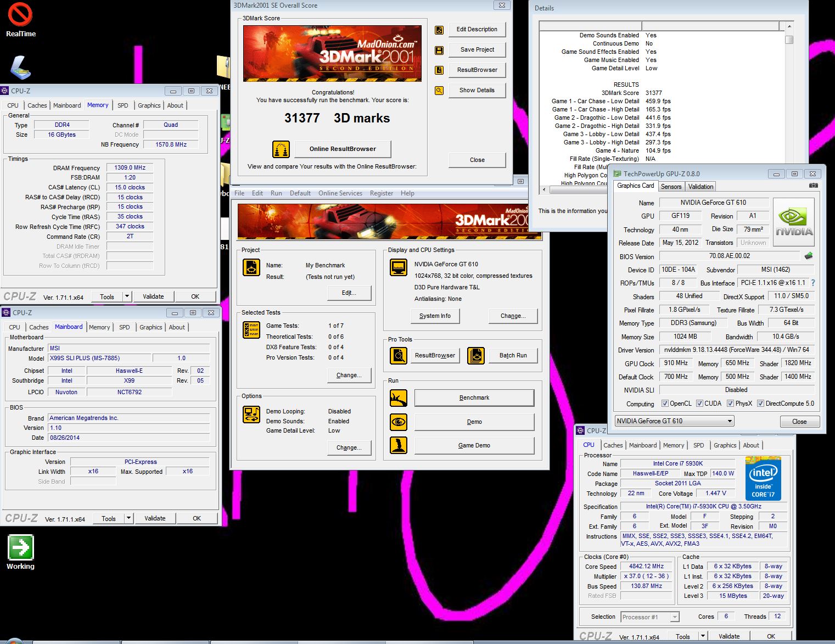Image resolution: width=835 pixels, height=644 pixels.
Task: Click the Core Speed value 4842.12 MHz
Action: (x=646, y=567)
